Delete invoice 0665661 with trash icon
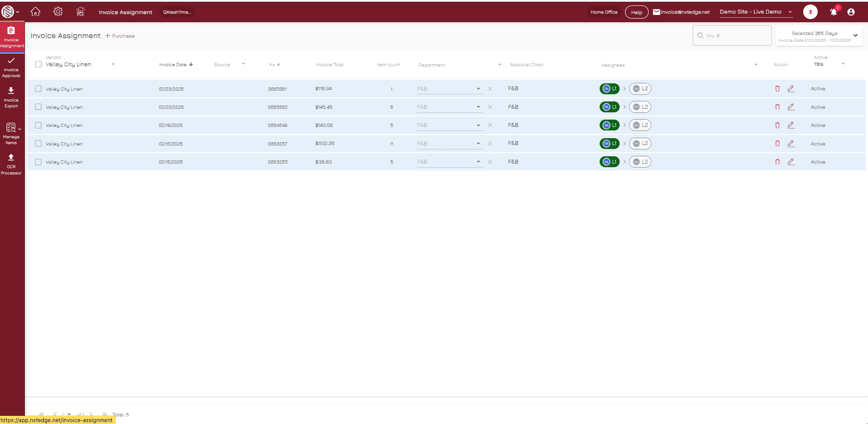Image resolution: width=868 pixels, height=424 pixels. [x=777, y=89]
